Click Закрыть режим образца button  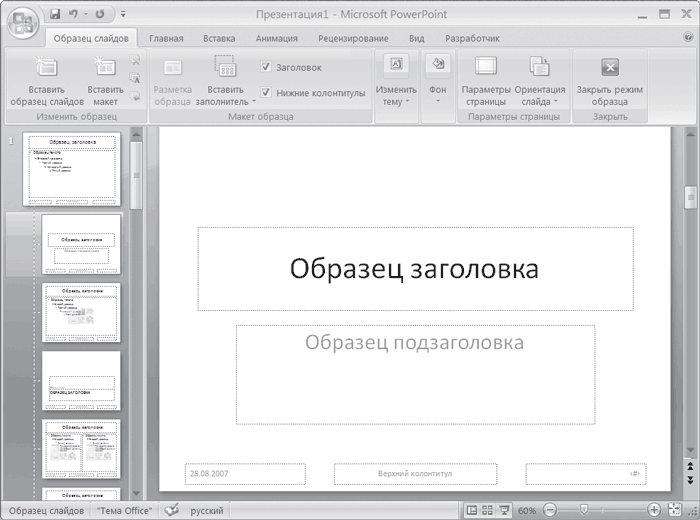609,80
